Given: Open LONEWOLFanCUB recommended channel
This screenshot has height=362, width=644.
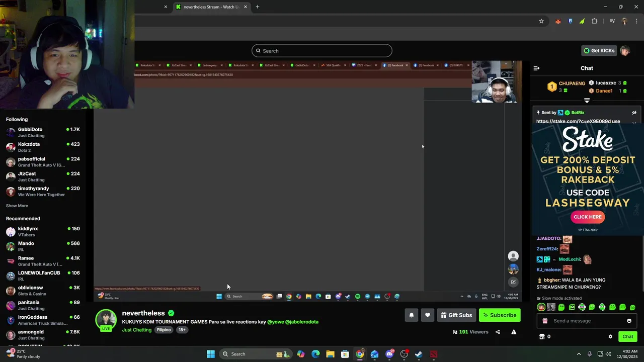Looking at the screenshot, I should 43,276.
